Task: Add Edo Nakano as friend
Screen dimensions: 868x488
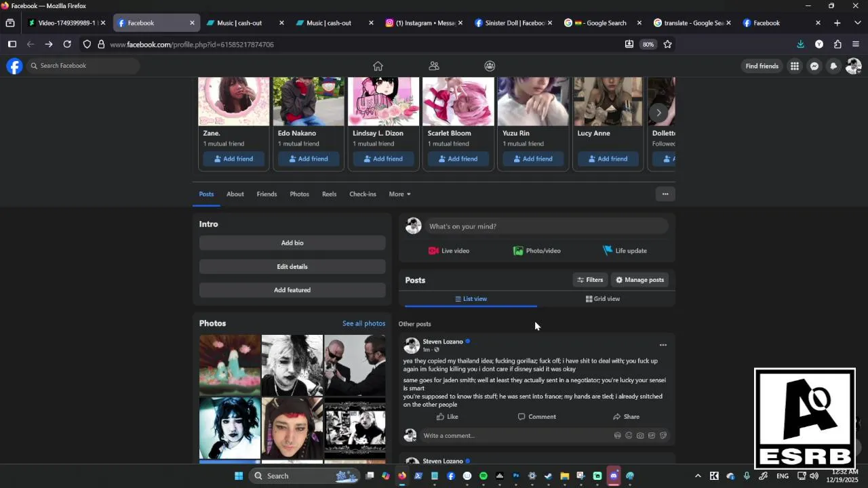Action: 309,159
